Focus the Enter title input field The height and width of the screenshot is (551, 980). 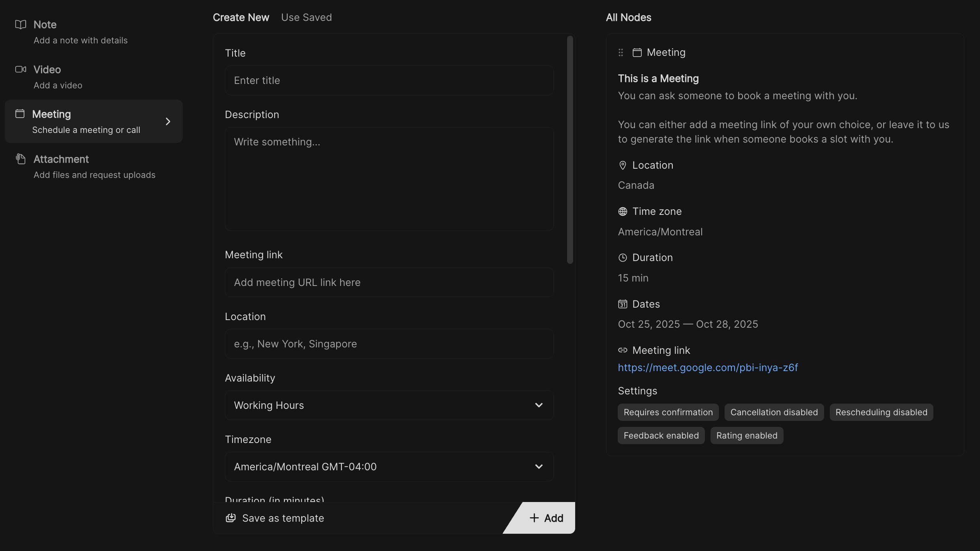(x=389, y=80)
